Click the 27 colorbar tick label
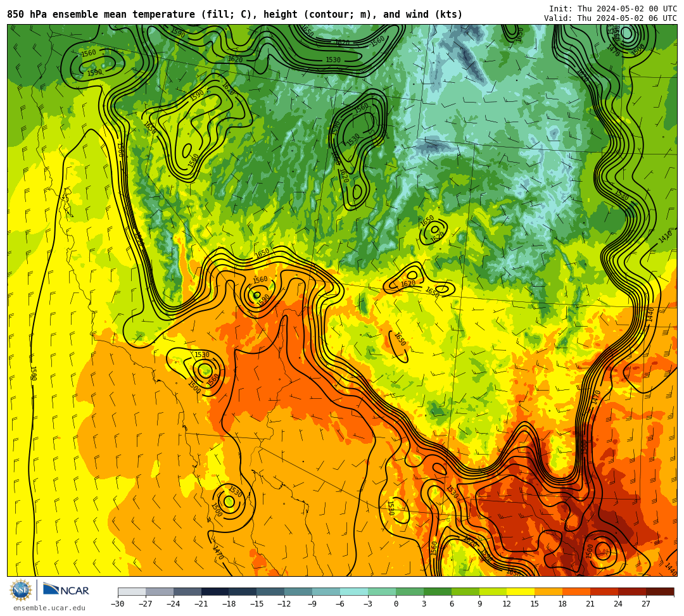This screenshot has height=616, width=684. [x=646, y=604]
